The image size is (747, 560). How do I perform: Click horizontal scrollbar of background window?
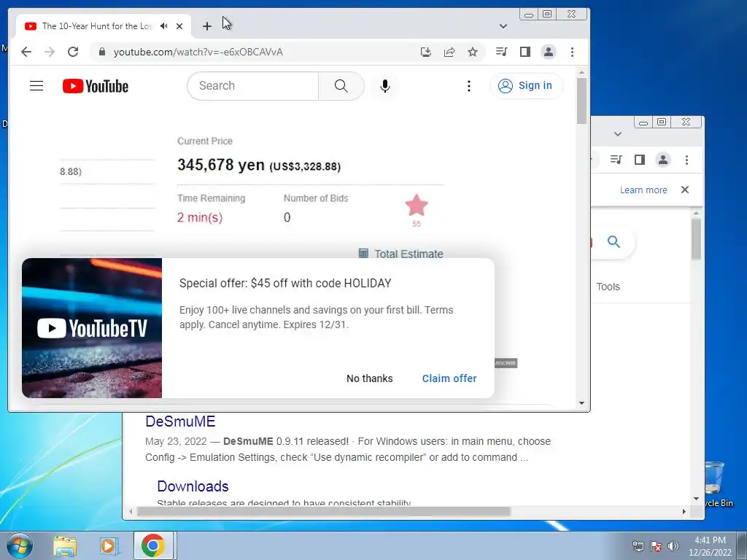(x=324, y=511)
